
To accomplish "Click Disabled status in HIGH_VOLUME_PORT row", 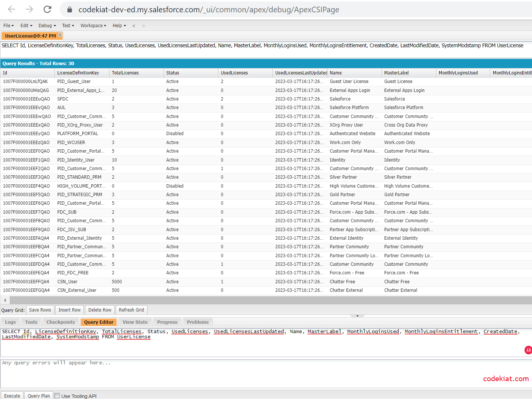I will coord(191,186).
